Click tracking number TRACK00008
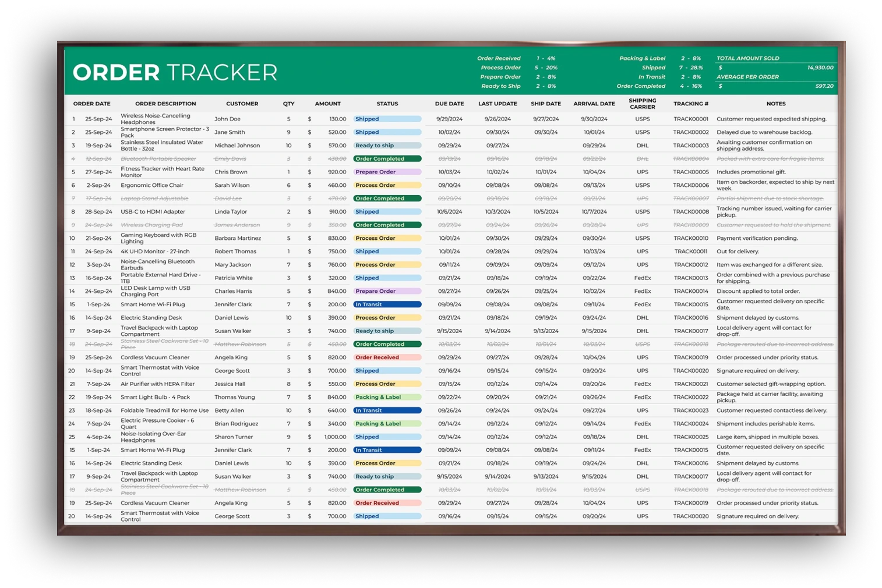Viewport: 882px width, 588px height. [691, 212]
